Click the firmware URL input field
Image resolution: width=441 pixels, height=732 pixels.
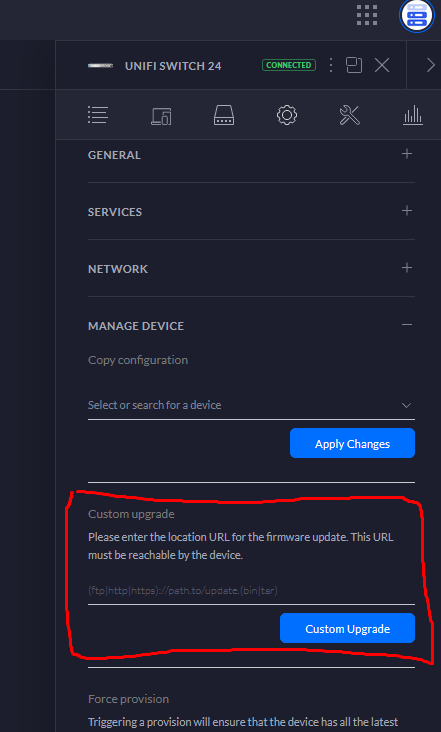(251, 591)
